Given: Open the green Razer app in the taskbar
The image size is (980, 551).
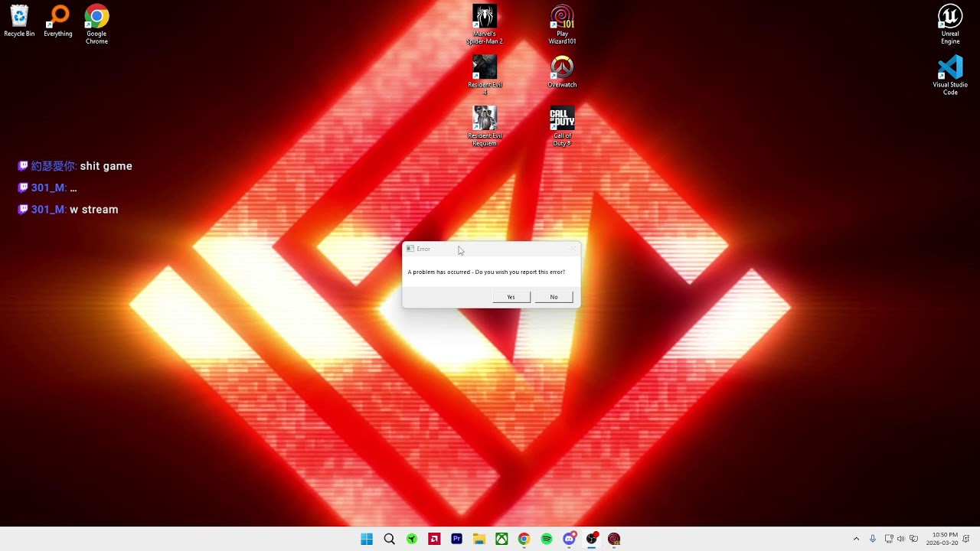Looking at the screenshot, I should (x=412, y=539).
